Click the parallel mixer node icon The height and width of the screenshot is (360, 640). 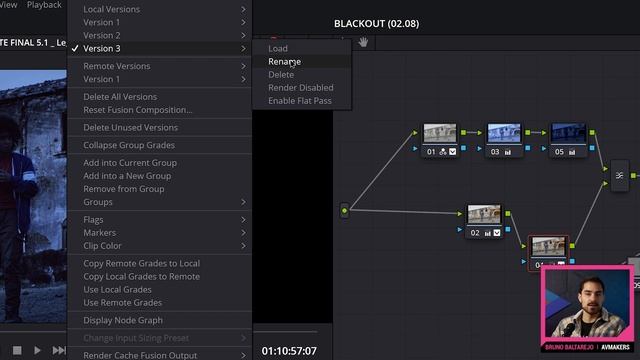[x=620, y=176]
